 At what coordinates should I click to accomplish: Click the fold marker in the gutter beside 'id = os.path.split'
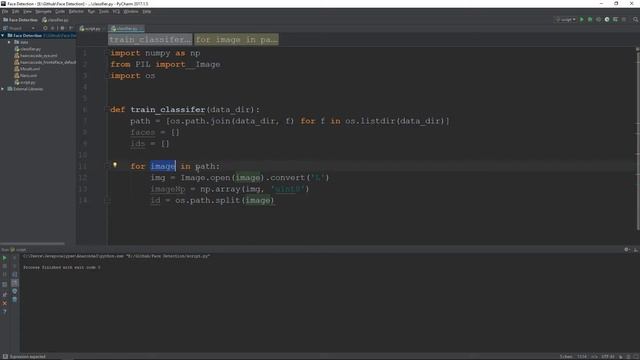tap(107, 200)
